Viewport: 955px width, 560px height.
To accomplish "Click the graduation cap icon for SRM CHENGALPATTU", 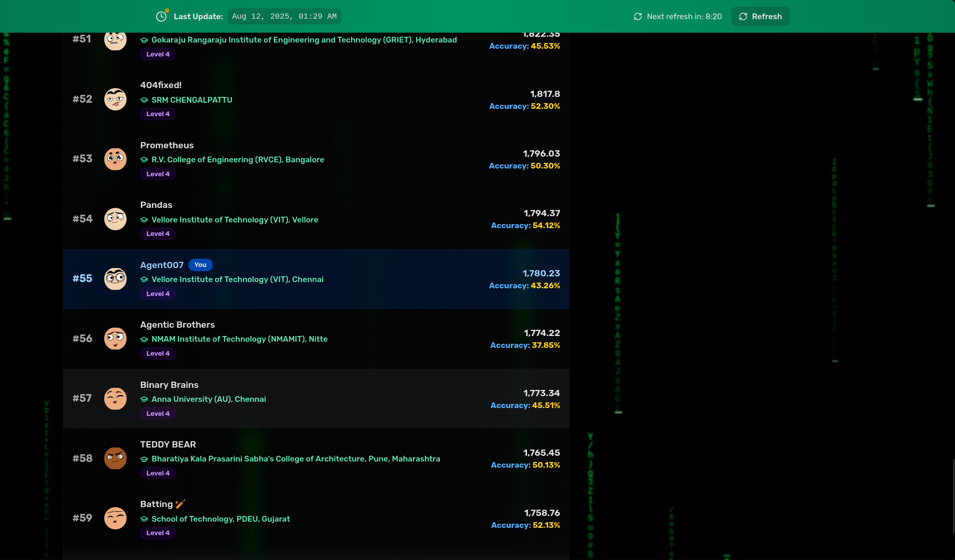I will (144, 100).
